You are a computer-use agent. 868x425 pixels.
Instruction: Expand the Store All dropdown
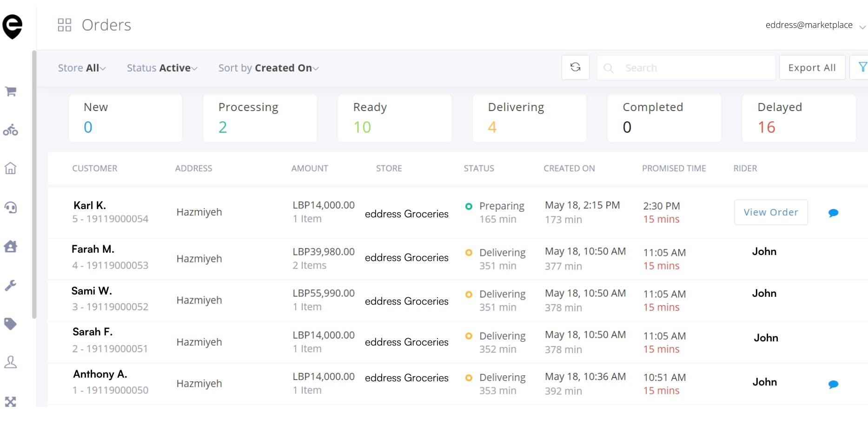[82, 68]
